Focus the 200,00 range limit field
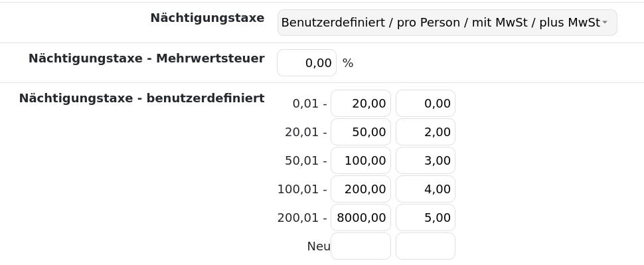 tap(361, 189)
